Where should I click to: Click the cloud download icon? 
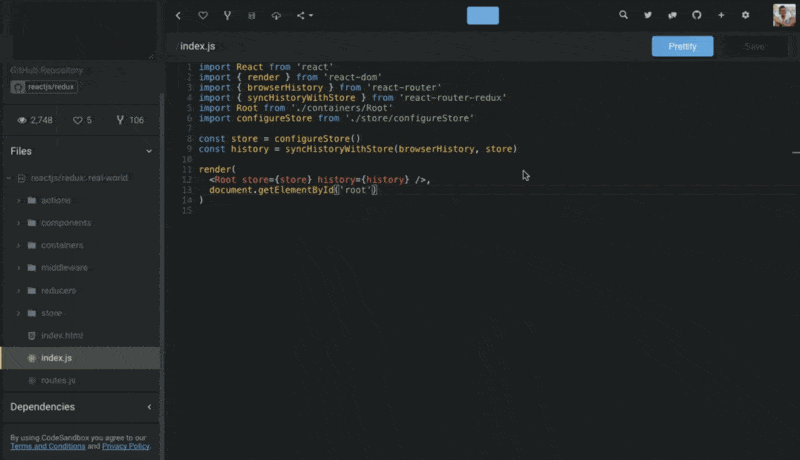[276, 15]
